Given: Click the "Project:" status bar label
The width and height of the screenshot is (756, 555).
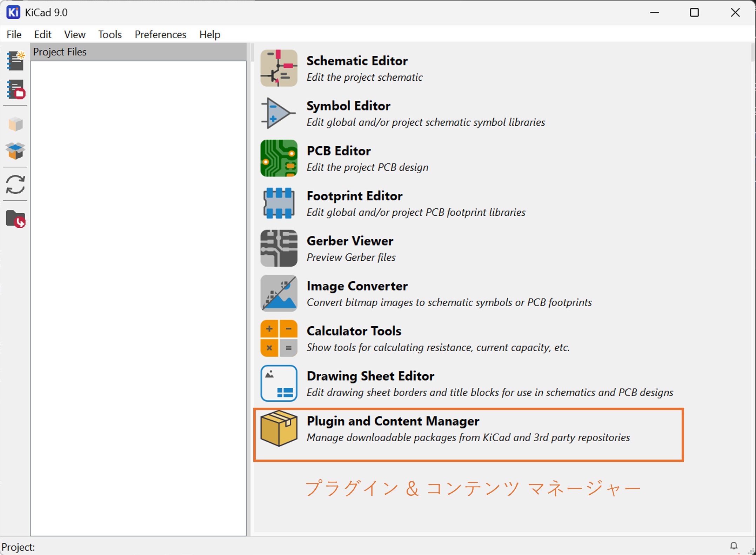Looking at the screenshot, I should 18,547.
